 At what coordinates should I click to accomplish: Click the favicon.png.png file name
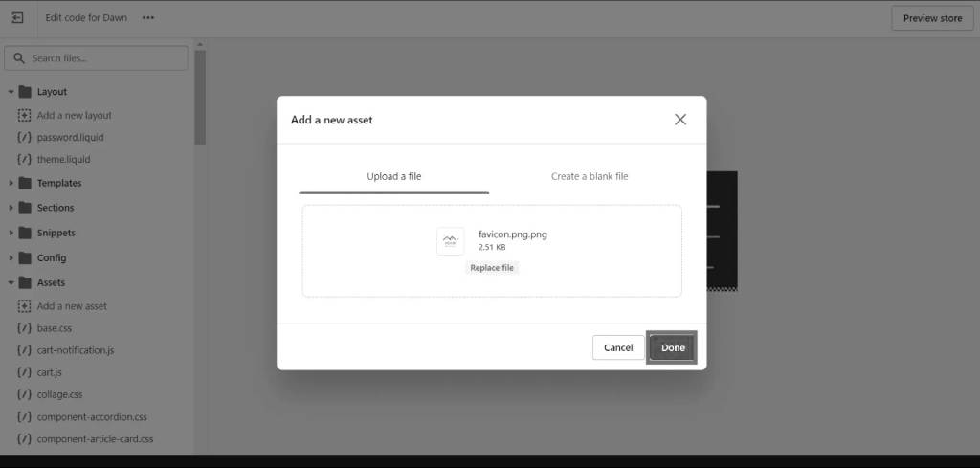pos(513,234)
